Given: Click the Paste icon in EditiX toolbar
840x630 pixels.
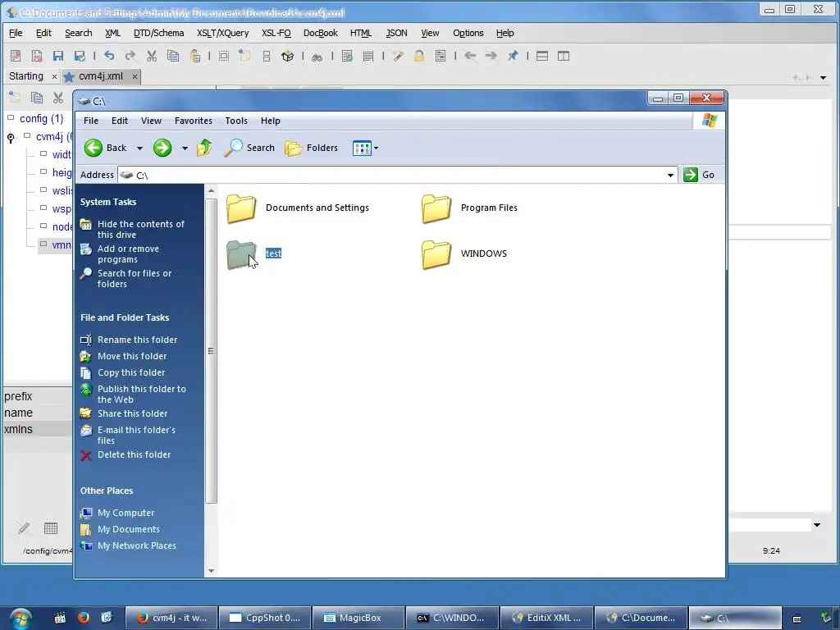Looking at the screenshot, I should [195, 56].
